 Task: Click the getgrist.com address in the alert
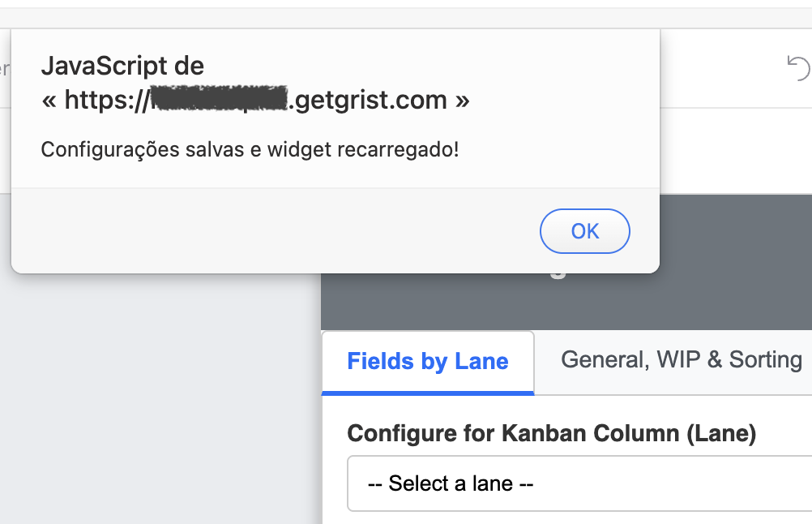click(x=369, y=100)
